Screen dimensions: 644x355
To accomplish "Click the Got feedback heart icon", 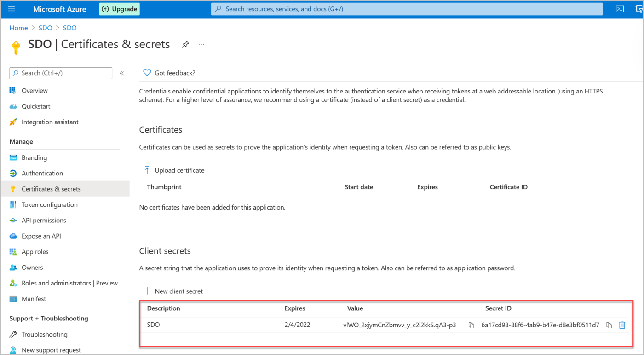I will point(147,73).
